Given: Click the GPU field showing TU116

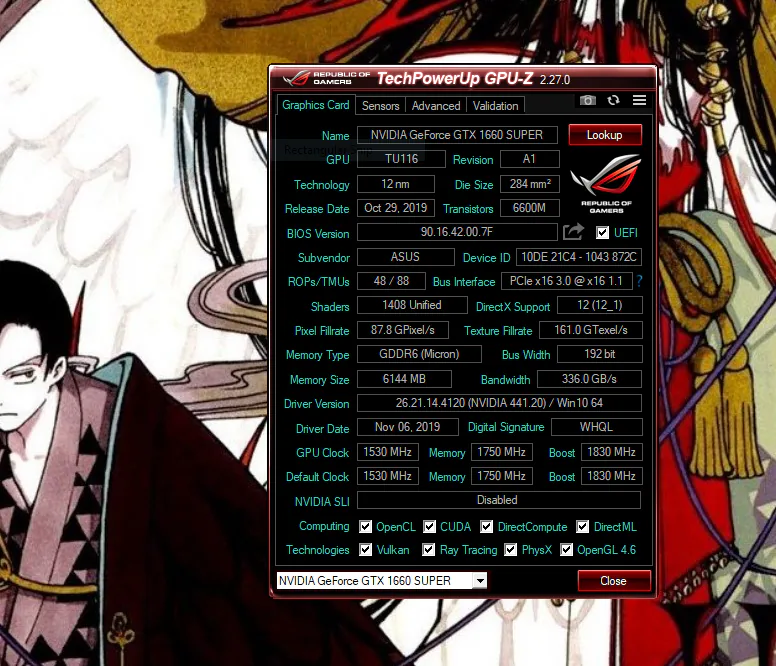Looking at the screenshot, I should 401,159.
